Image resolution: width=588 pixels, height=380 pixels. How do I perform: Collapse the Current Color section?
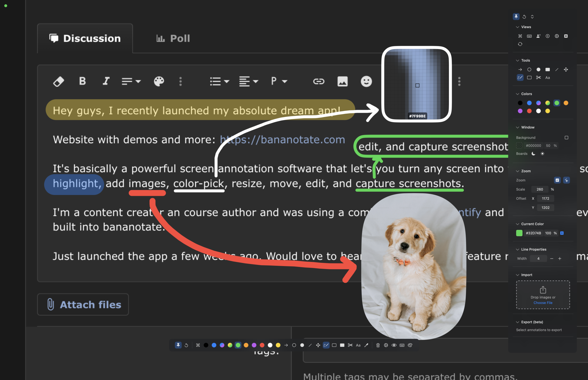517,224
